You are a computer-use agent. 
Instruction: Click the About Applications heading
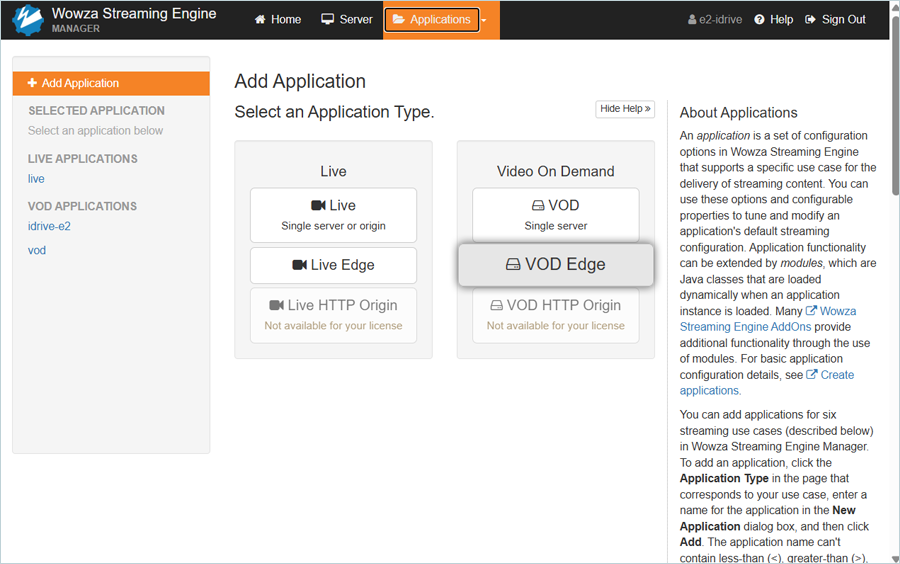pos(739,113)
